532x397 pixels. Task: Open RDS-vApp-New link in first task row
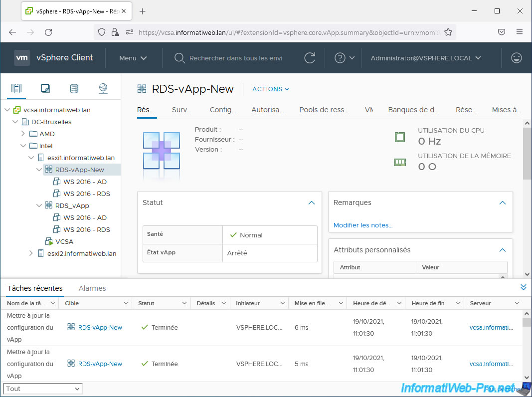pos(100,328)
